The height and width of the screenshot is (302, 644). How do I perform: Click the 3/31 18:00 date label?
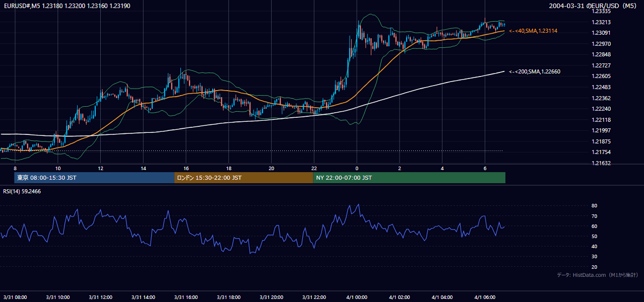[229, 297]
